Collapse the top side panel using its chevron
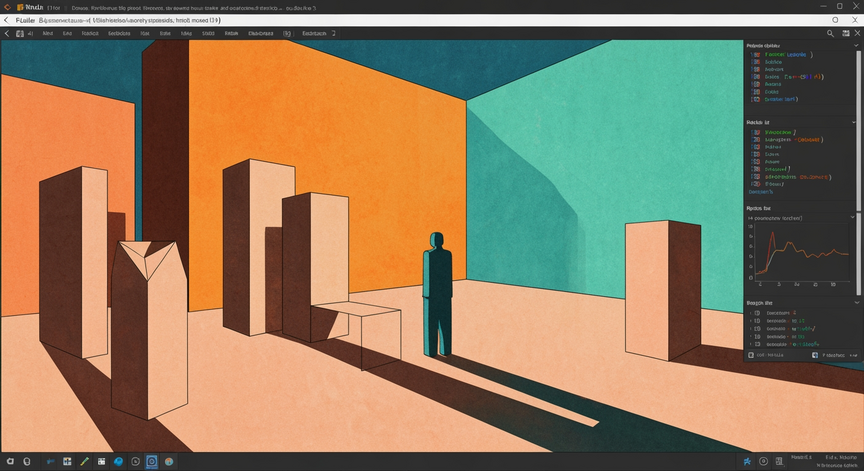Image resolution: width=864 pixels, height=471 pixels. (x=856, y=46)
